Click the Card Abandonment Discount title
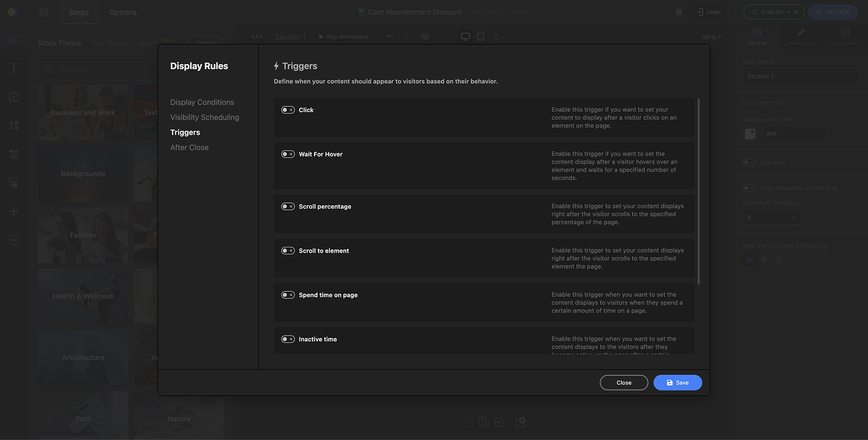Screen dimensions: 868x440 click(415, 12)
